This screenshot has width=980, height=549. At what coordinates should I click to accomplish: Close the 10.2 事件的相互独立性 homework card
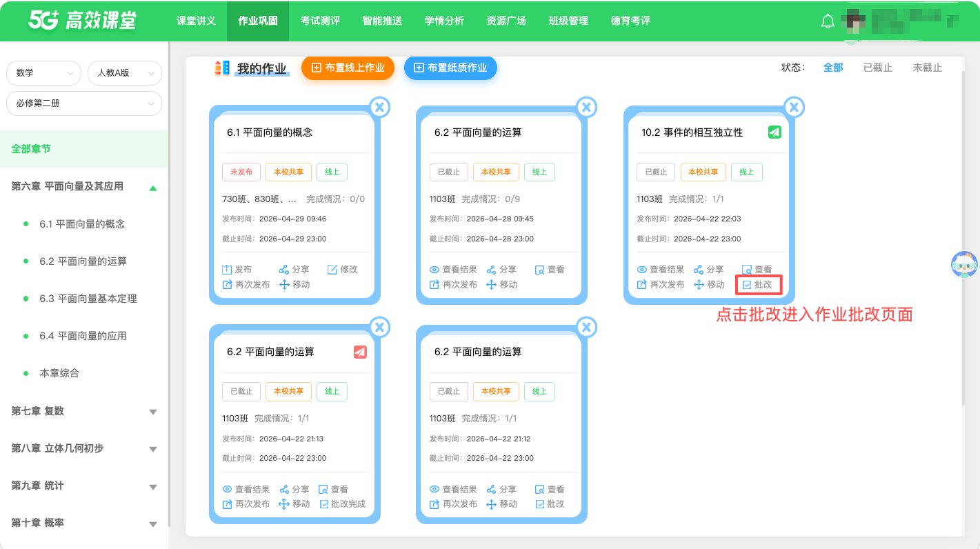[794, 107]
